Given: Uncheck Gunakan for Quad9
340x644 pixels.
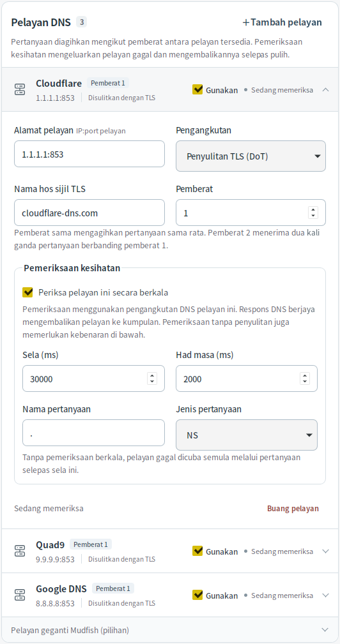Looking at the screenshot, I should 197,551.
